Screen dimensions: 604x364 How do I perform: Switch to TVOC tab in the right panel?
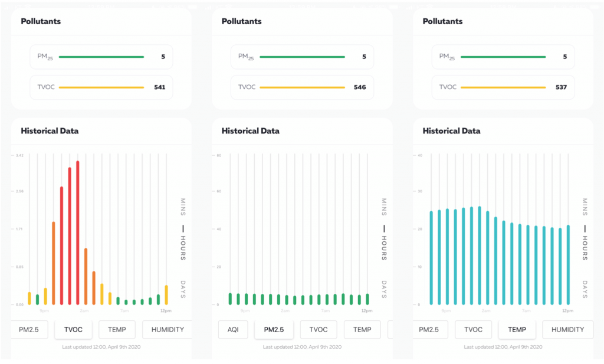pos(473,330)
